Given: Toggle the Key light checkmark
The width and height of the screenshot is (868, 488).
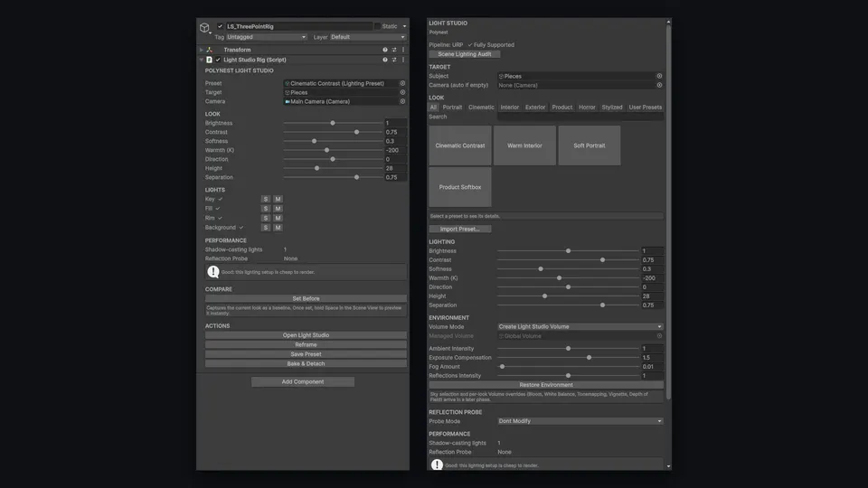Looking at the screenshot, I should pyautogui.click(x=221, y=199).
